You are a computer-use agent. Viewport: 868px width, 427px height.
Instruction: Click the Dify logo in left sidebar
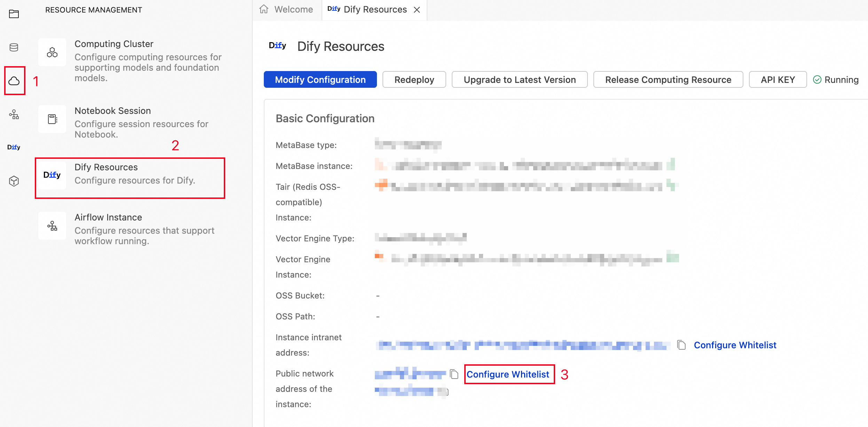pos(14,147)
